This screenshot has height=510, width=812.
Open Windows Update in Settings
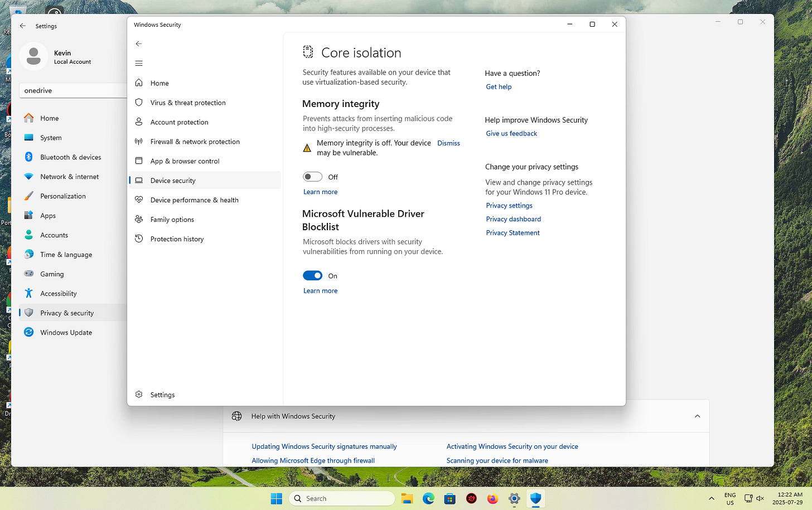pos(73,333)
